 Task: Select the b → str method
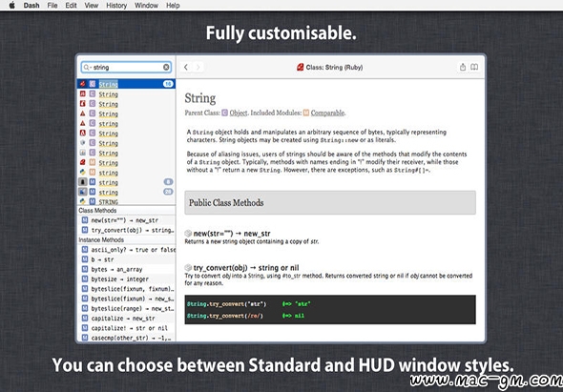coord(126,259)
